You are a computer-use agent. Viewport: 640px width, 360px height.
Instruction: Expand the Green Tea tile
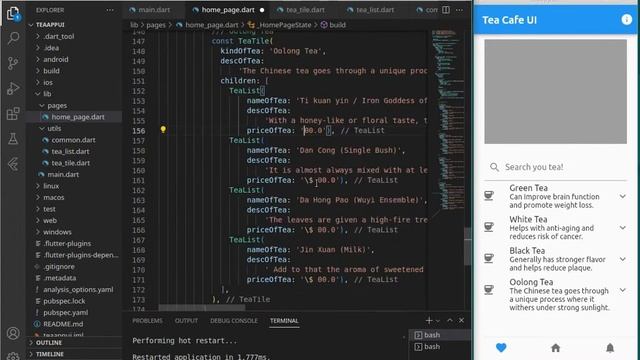point(622,196)
